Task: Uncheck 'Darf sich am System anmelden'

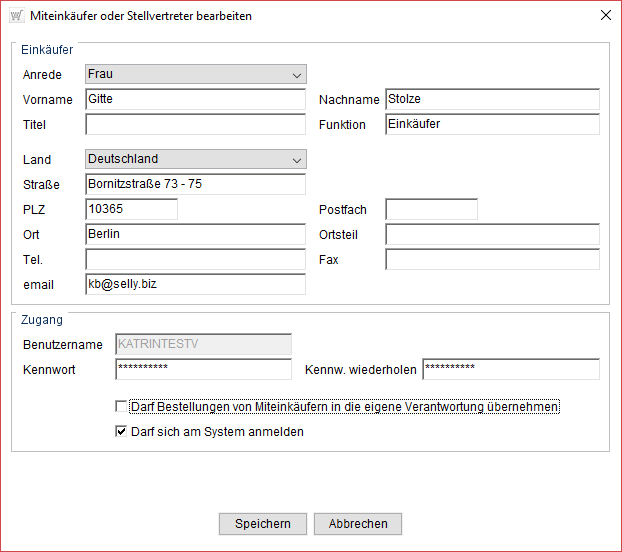Action: click(x=122, y=432)
